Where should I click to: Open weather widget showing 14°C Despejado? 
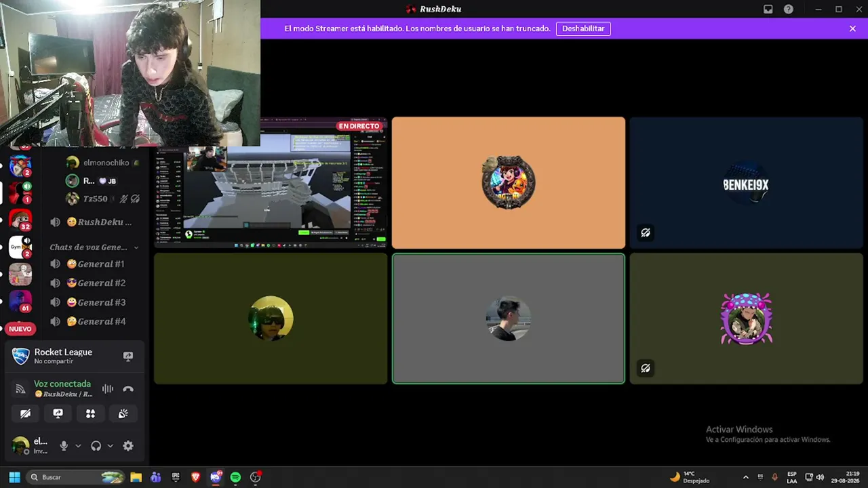coord(689,477)
